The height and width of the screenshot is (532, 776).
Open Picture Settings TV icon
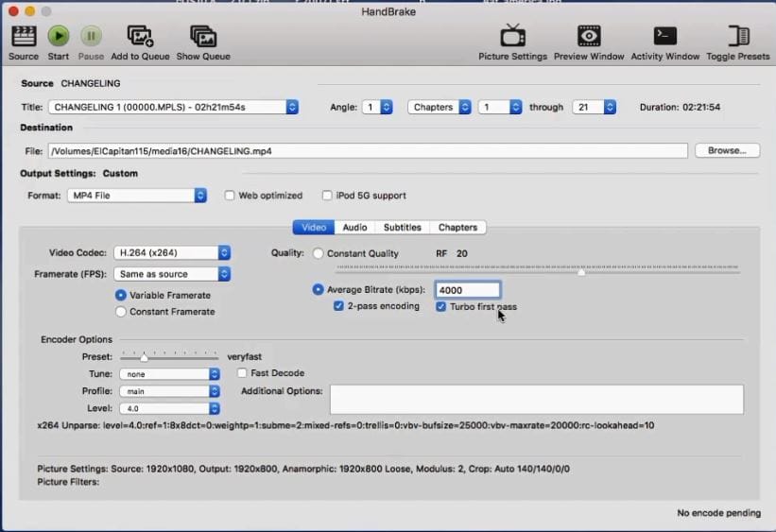[512, 37]
